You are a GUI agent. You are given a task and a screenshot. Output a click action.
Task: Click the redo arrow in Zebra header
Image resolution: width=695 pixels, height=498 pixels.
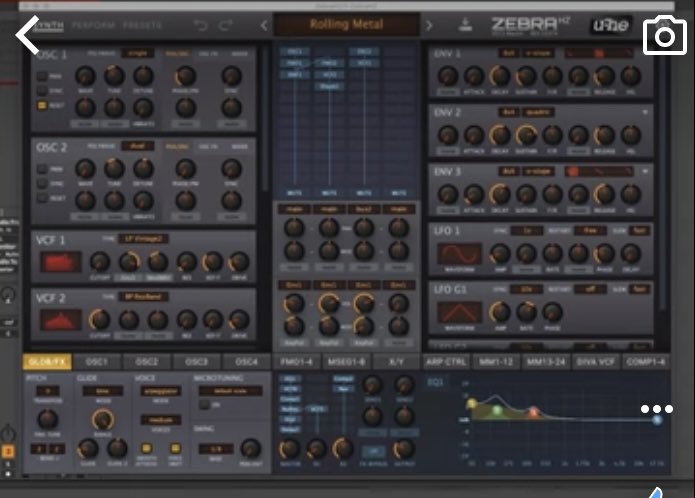click(225, 25)
